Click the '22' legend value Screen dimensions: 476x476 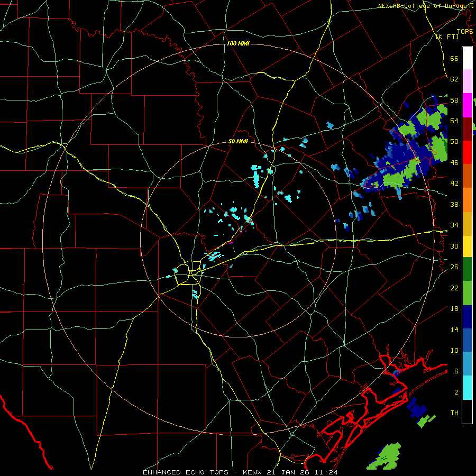454,288
